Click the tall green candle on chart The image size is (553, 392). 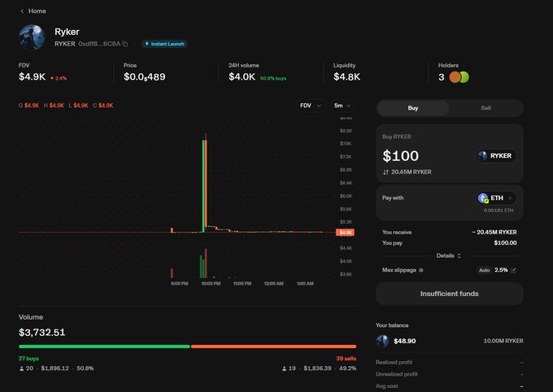[203, 186]
